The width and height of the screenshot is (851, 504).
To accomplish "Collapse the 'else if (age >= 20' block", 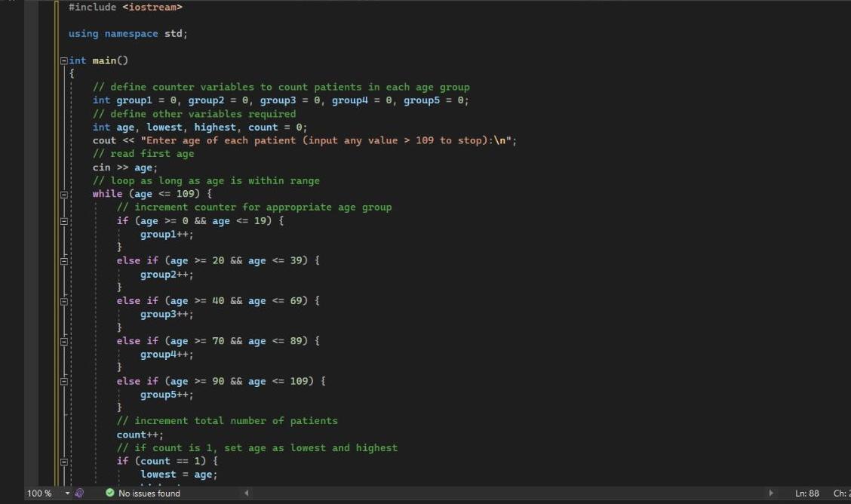I will [x=63, y=260].
